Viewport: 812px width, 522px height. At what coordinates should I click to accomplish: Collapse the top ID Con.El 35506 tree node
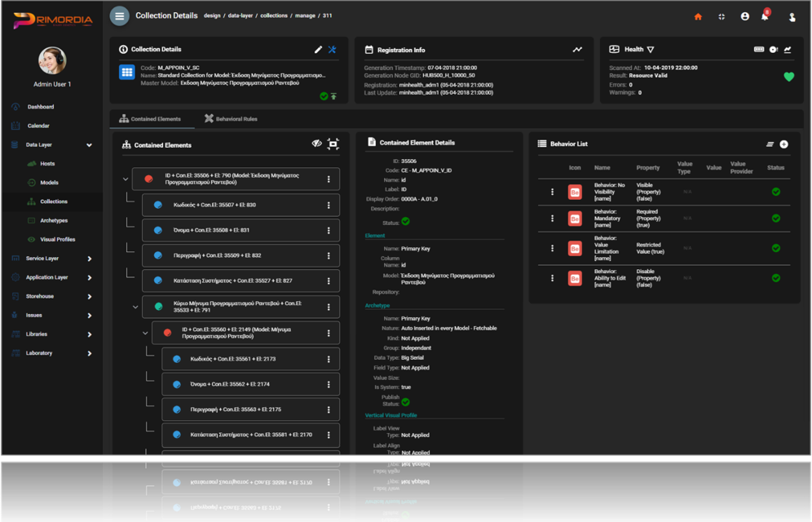pyautogui.click(x=126, y=179)
